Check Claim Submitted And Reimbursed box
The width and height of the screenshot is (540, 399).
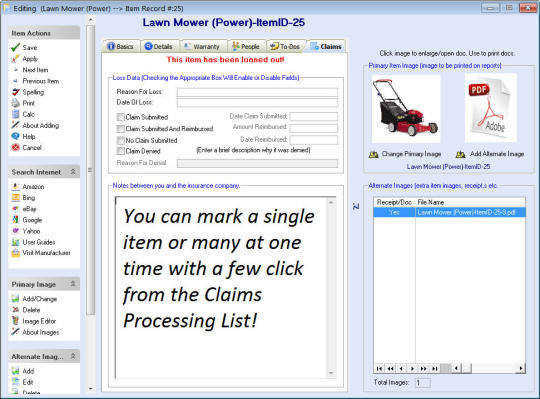click(x=121, y=129)
